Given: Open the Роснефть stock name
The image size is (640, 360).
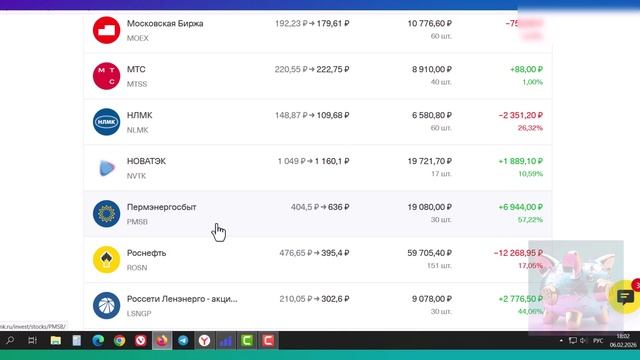Looking at the screenshot, I should point(146,253).
